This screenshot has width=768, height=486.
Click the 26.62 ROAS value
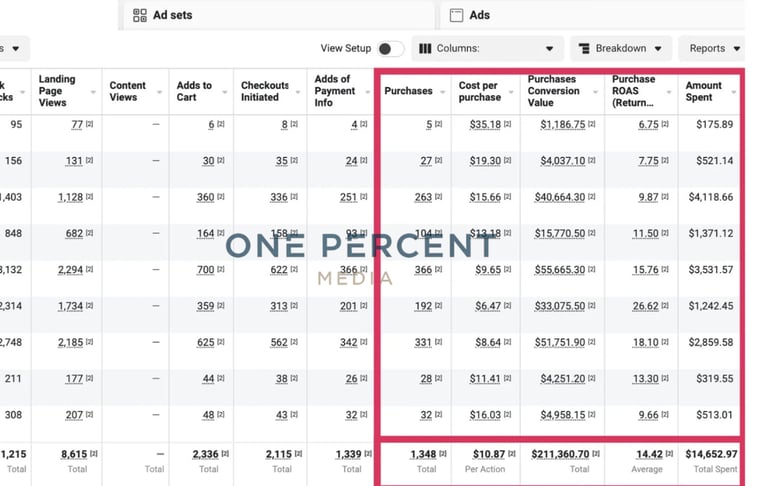pos(648,307)
